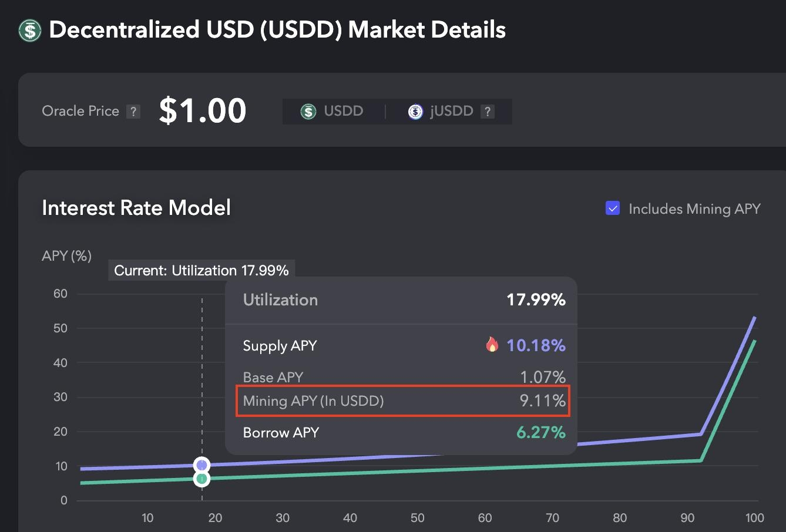The image size is (786, 532).
Task: Click the purple supply marker on the chart
Action: (202, 465)
